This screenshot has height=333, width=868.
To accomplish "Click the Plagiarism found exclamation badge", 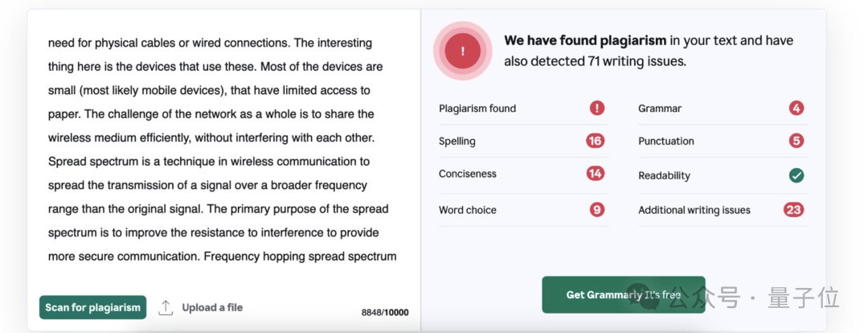I will [x=596, y=108].
